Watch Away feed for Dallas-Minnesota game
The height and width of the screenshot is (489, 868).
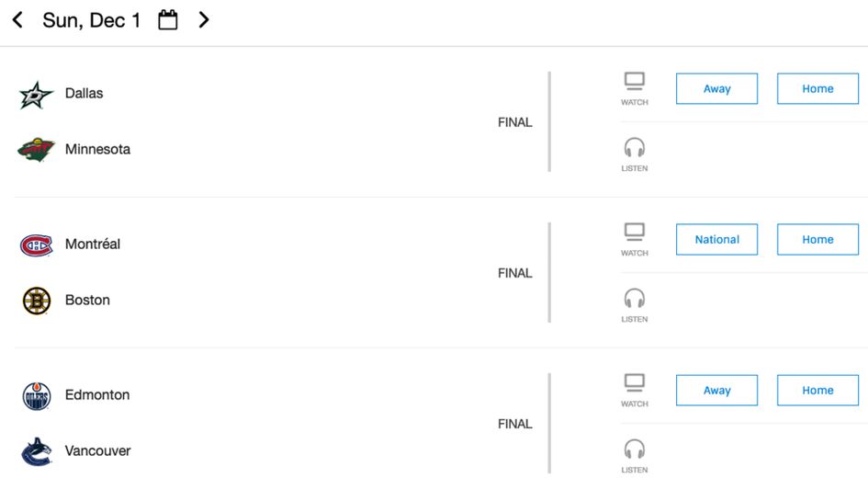point(716,89)
